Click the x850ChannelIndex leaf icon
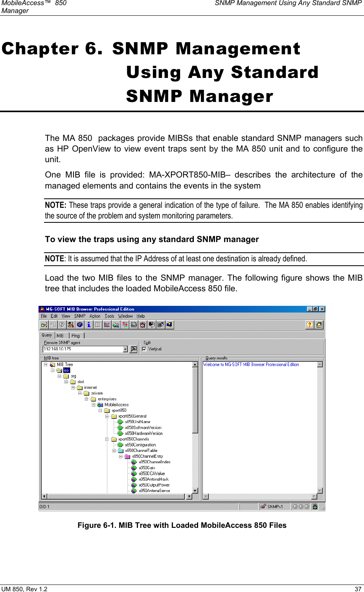 [134, 462]
